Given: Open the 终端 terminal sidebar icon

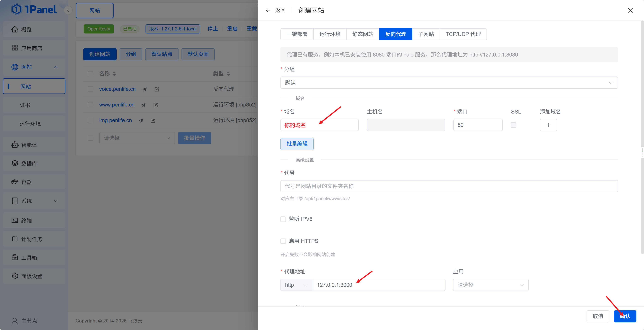Looking at the screenshot, I should [x=15, y=220].
